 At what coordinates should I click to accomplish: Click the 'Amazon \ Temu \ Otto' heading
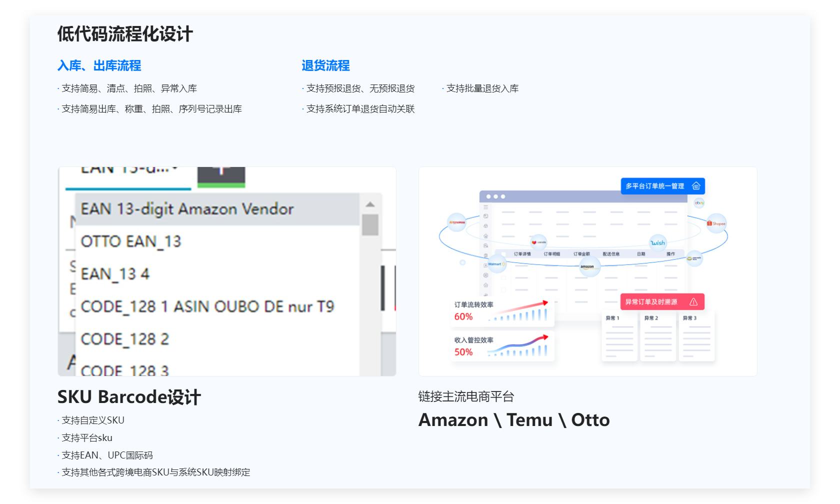(x=514, y=420)
